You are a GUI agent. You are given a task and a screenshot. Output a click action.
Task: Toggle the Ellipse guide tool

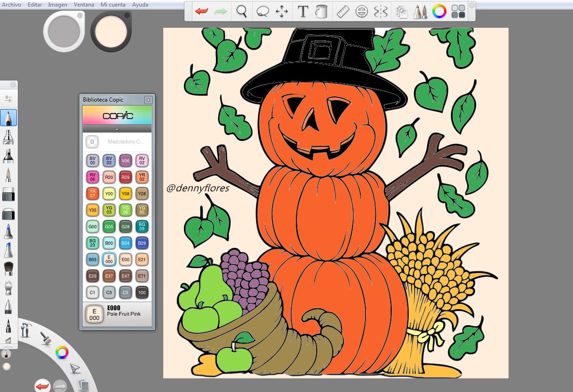(x=361, y=12)
